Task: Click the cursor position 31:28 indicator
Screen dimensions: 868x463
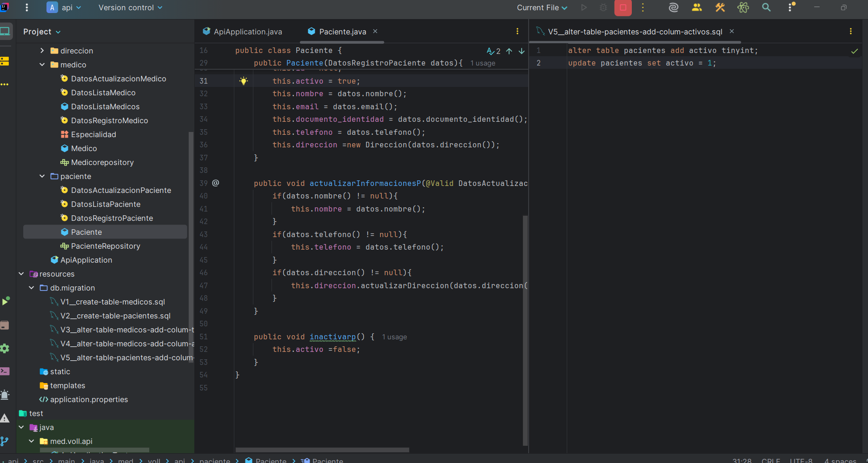Action: click(742, 460)
